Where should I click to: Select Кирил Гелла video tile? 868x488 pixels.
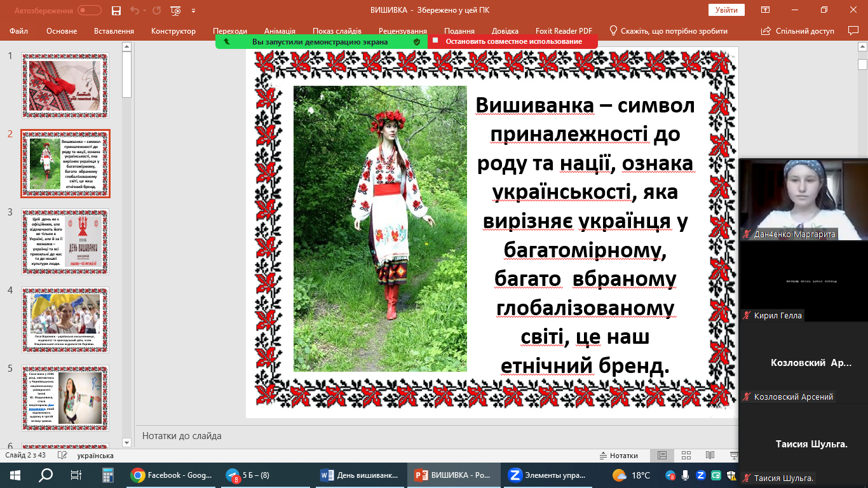(804, 280)
